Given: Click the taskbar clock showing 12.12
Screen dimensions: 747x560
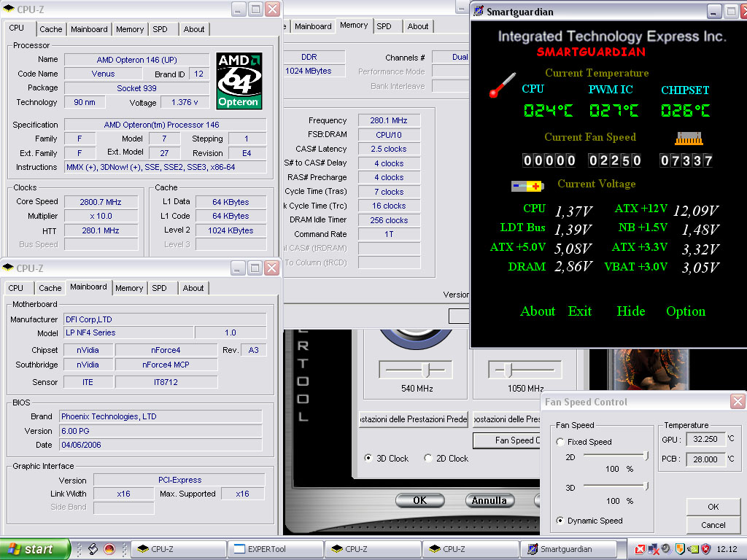Looking at the screenshot, I should tap(727, 549).
